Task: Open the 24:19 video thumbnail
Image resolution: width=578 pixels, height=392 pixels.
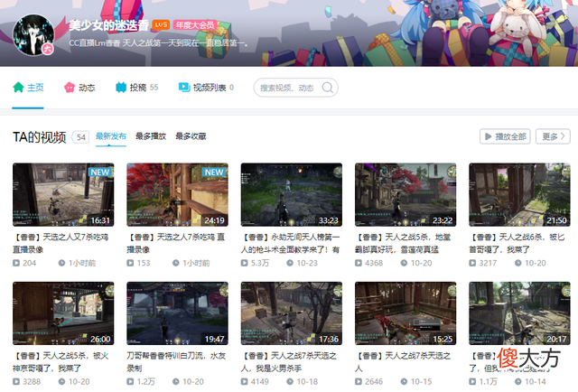Action: (x=177, y=195)
